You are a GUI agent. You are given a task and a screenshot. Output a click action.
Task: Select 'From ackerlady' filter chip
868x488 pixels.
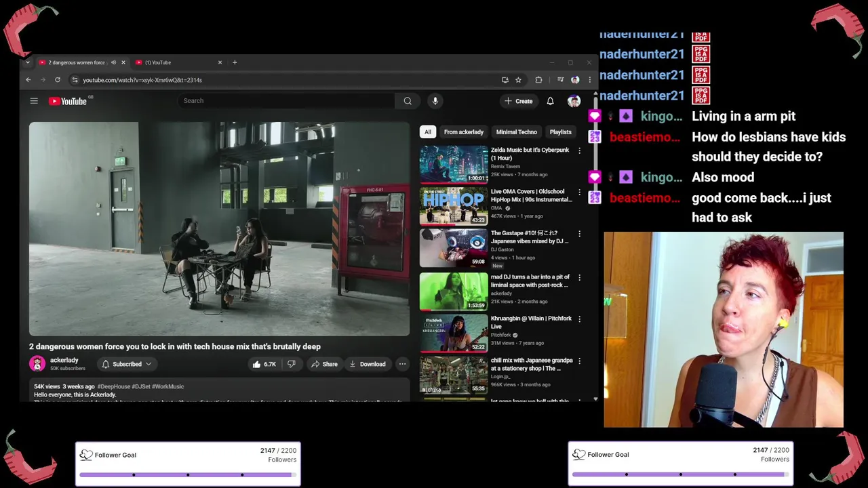(464, 132)
